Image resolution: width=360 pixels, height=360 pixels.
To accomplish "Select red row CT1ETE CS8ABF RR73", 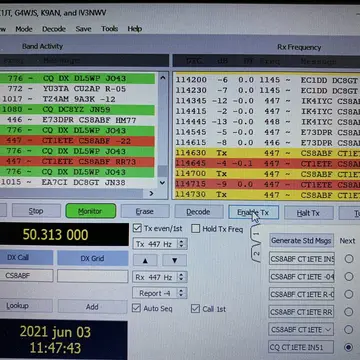I will pos(77,162).
